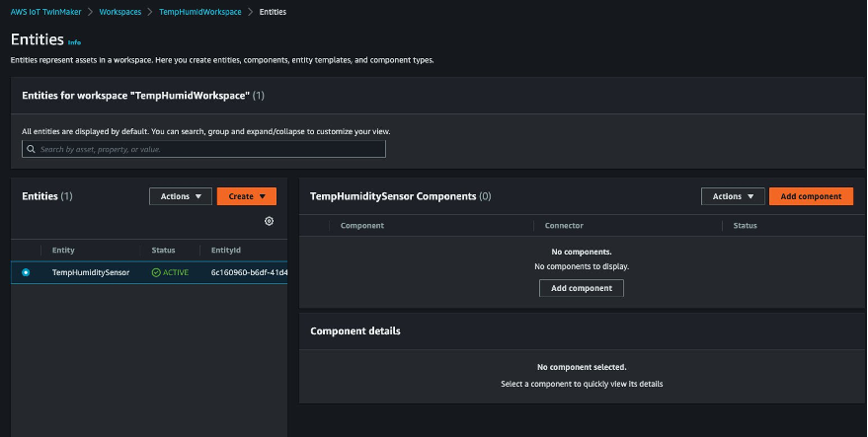The height and width of the screenshot is (437, 868).
Task: Select the TempHumiditySensor entity name
Action: click(x=91, y=272)
